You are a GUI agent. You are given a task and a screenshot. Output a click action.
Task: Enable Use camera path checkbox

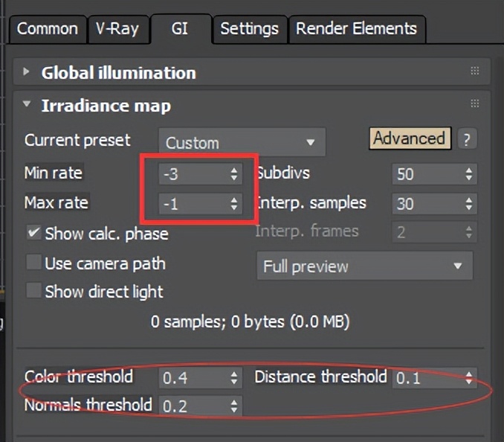pos(33,263)
